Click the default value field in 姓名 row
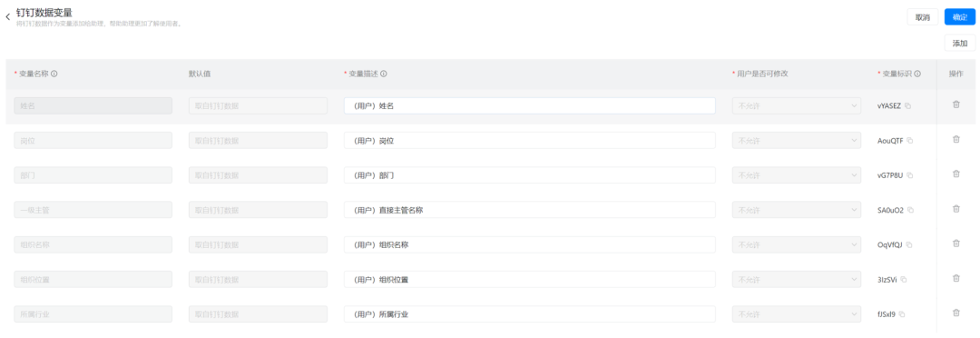The height and width of the screenshot is (338, 980). click(258, 105)
